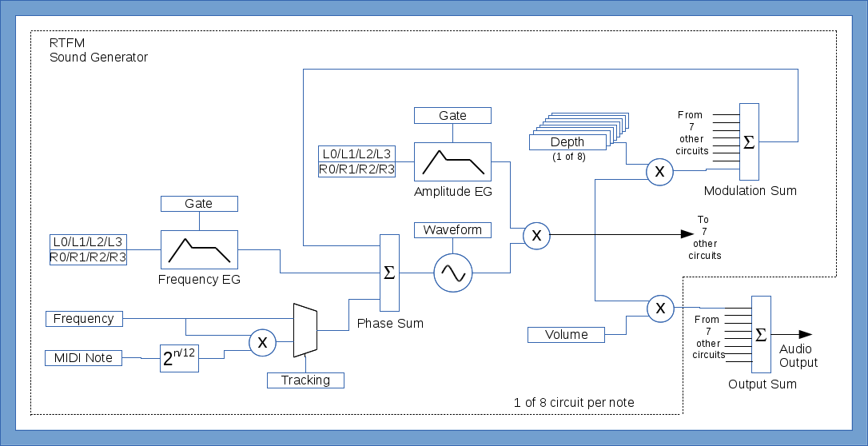Click the sine wave oscillator symbol

[x=452, y=273]
